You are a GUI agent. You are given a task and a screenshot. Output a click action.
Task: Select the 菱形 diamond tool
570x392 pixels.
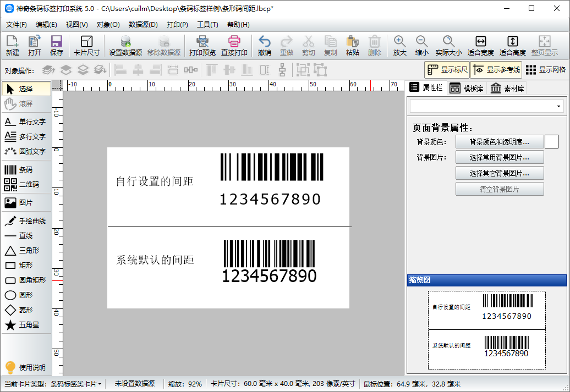pos(26,310)
